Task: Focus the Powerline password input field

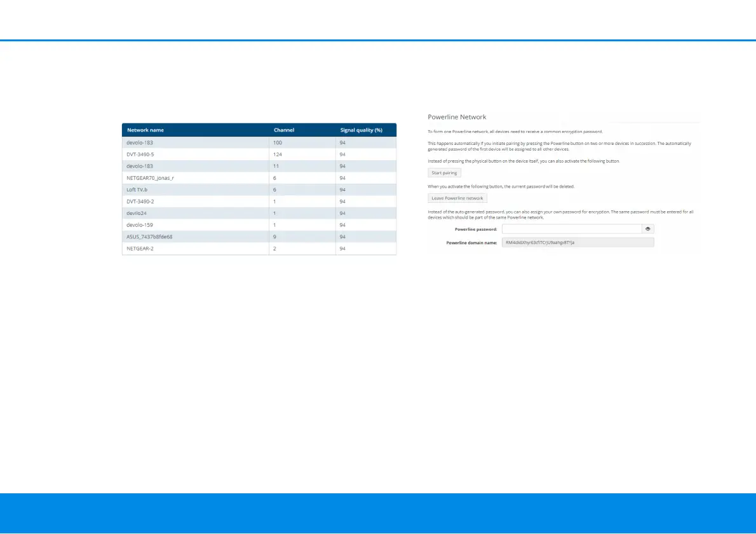Action: [572, 229]
